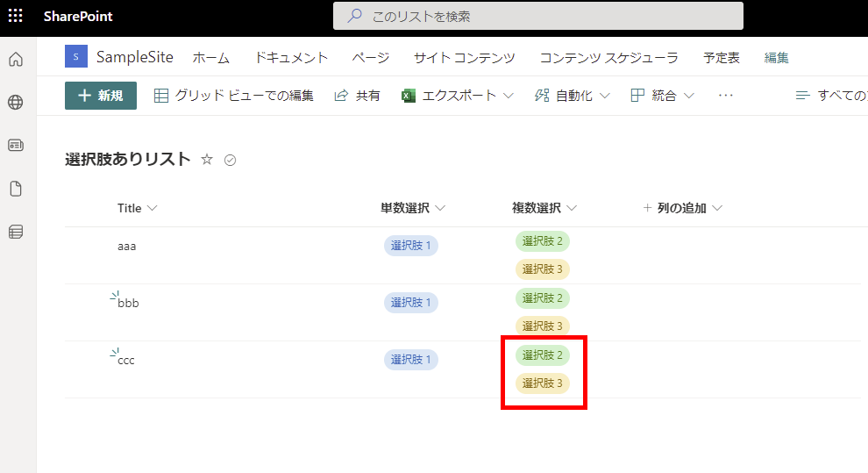Click 選択肢 3 pill in aaa row
Viewport: 868px width, 473px height.
coord(543,269)
